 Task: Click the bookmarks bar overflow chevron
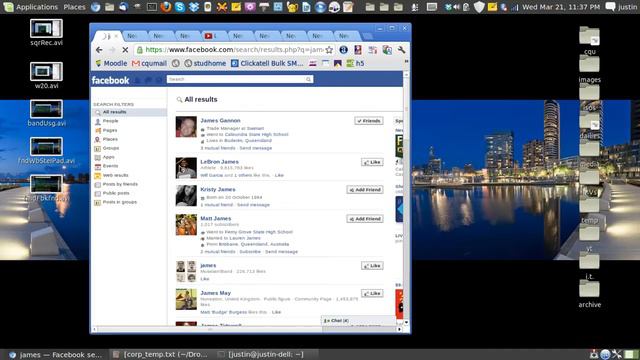(406, 62)
